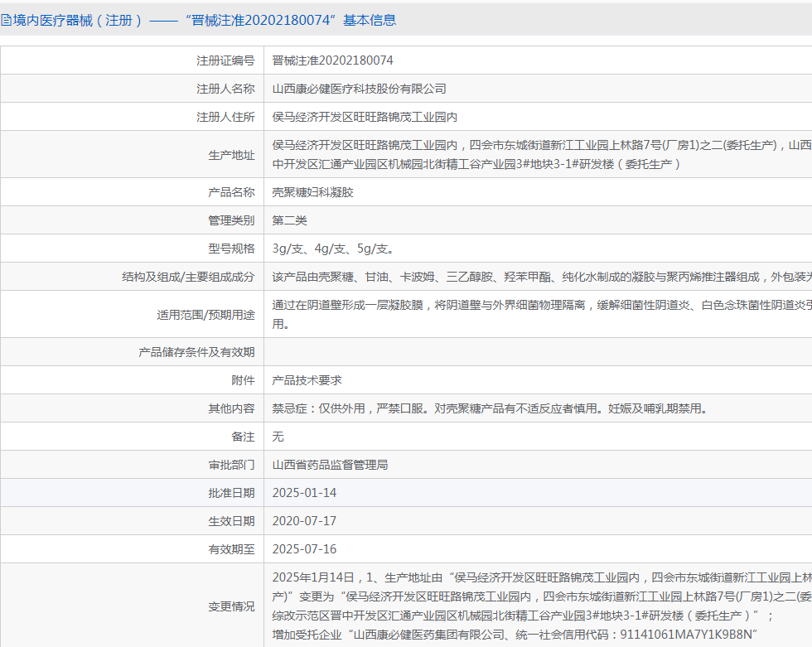Click the 型号规格 label
This screenshot has width=812, height=647.
pyautogui.click(x=231, y=249)
